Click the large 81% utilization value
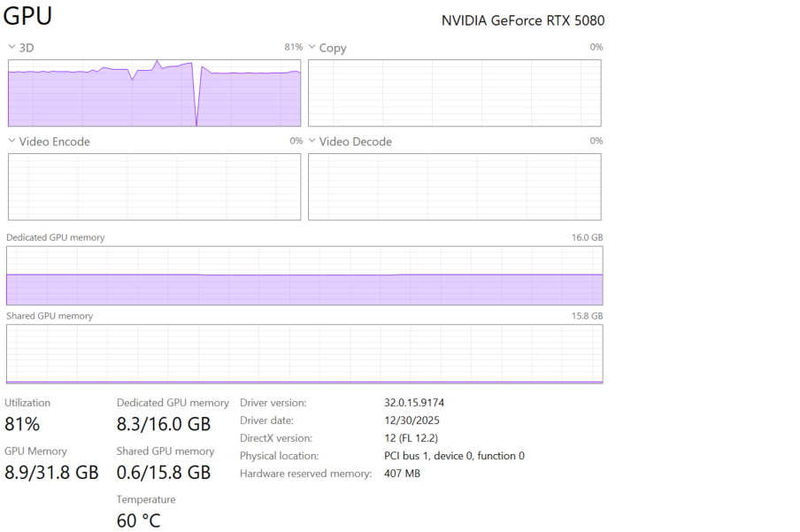The width and height of the screenshot is (800, 532). tap(22, 424)
